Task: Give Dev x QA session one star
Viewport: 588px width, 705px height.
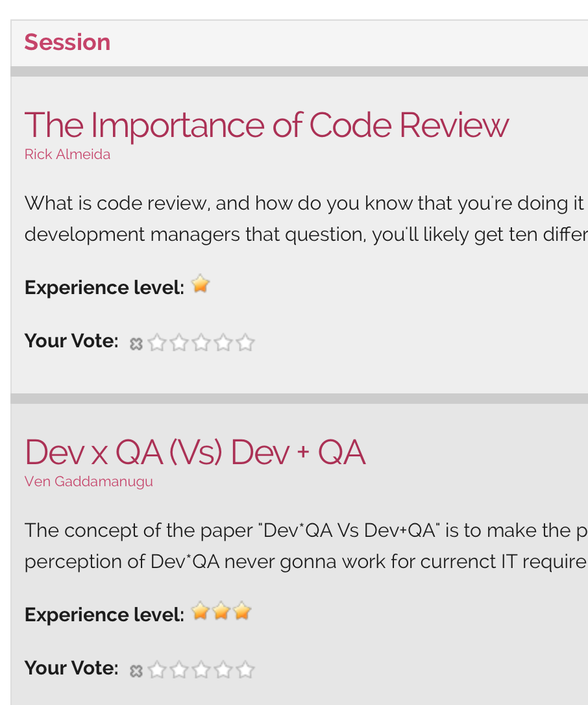Action: 156,669
